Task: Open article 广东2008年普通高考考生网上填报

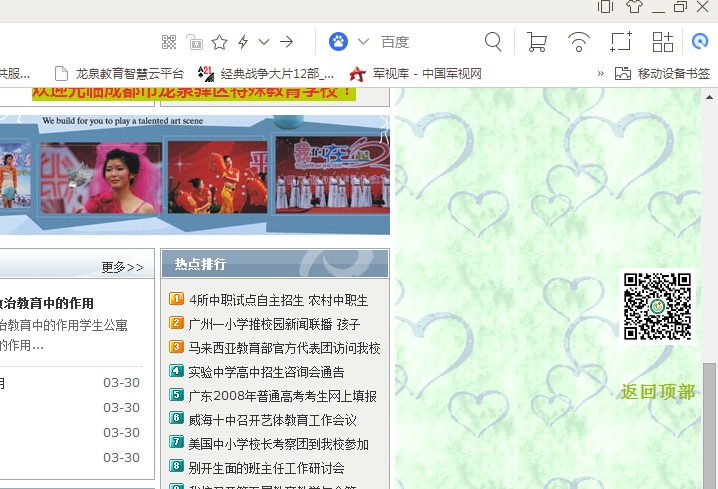Action: [x=282, y=396]
